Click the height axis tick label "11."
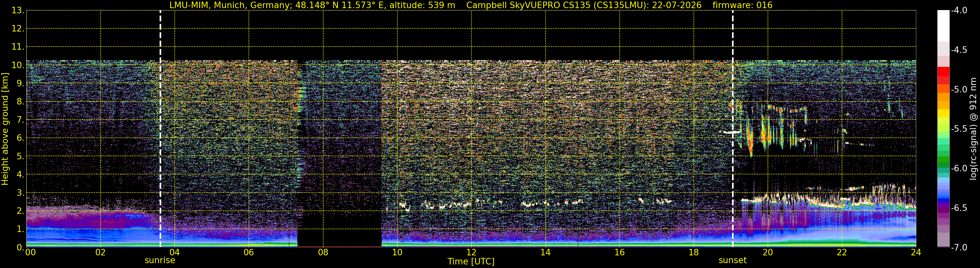980x268 pixels. pos(18,47)
